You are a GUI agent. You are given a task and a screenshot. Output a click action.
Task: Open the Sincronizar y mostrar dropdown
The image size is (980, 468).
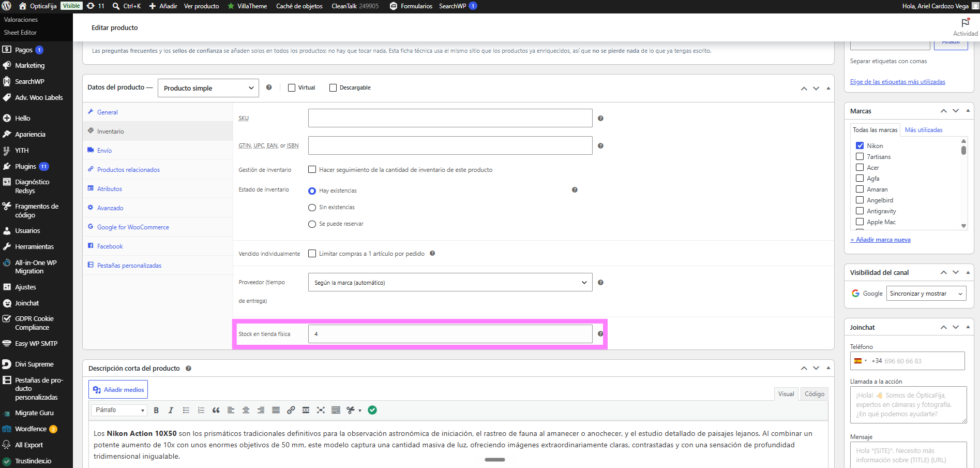[x=926, y=294]
